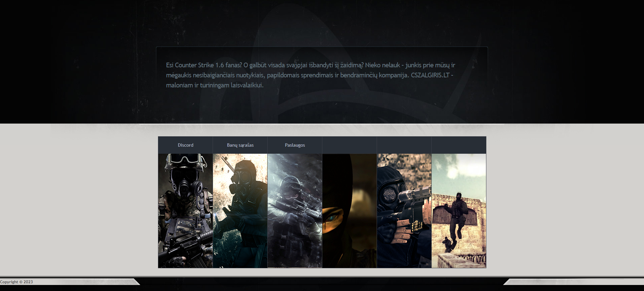Open the Discord link
The image size is (644, 291).
coord(185,145)
